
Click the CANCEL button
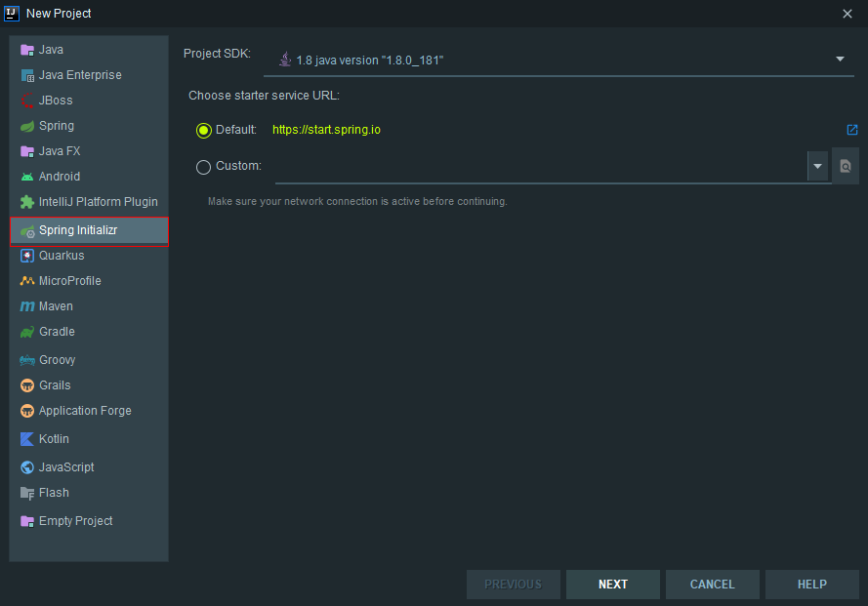pyautogui.click(x=713, y=585)
